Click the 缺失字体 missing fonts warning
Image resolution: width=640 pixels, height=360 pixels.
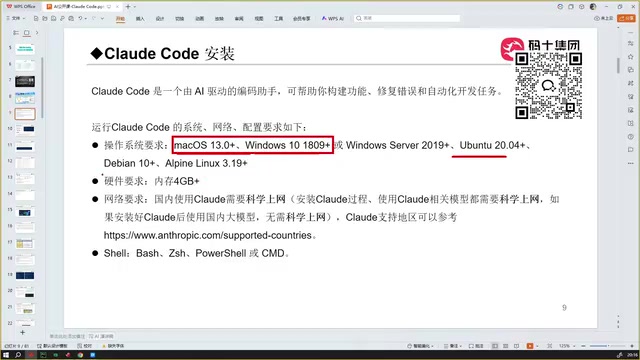pyautogui.click(x=113, y=346)
